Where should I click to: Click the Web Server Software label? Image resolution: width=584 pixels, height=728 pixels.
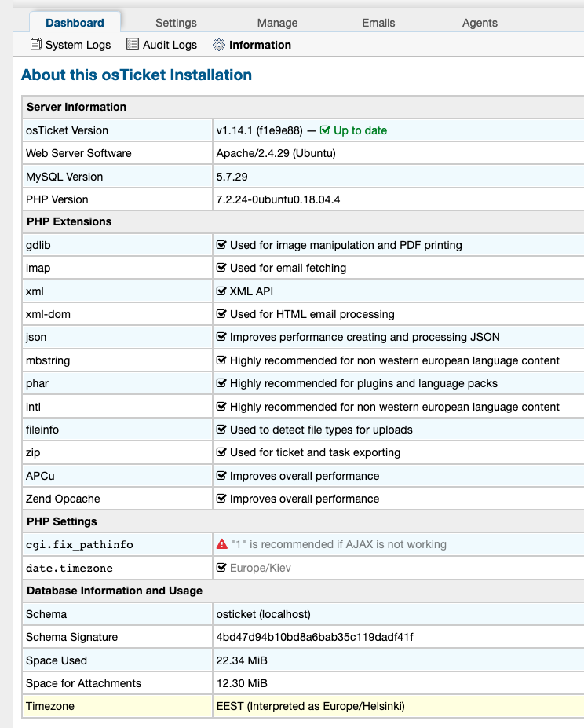click(78, 153)
